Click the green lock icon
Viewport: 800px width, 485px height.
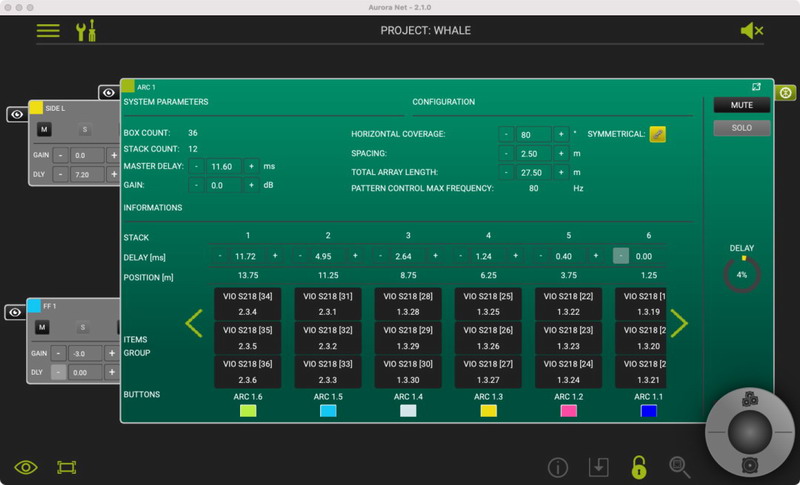(x=638, y=467)
